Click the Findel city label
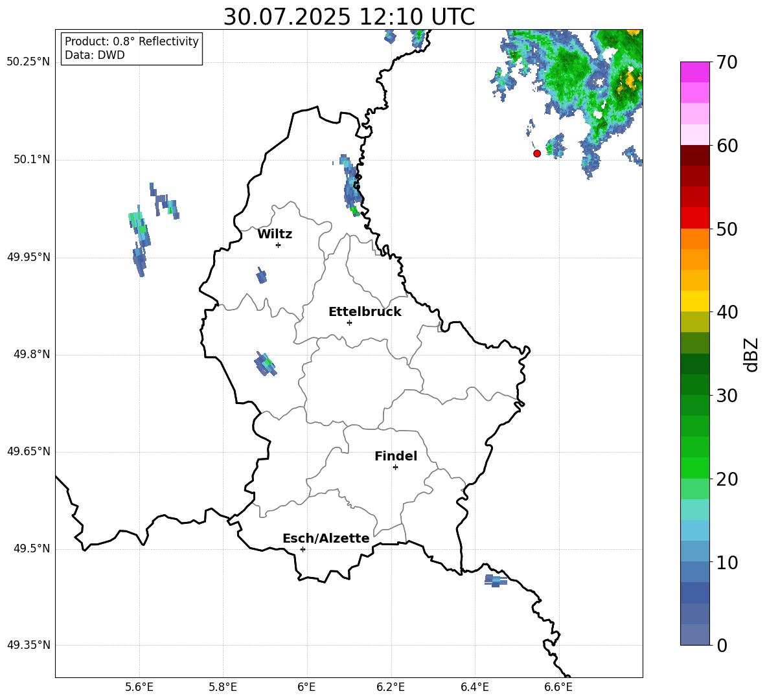This screenshot has width=767, height=700. coord(396,456)
